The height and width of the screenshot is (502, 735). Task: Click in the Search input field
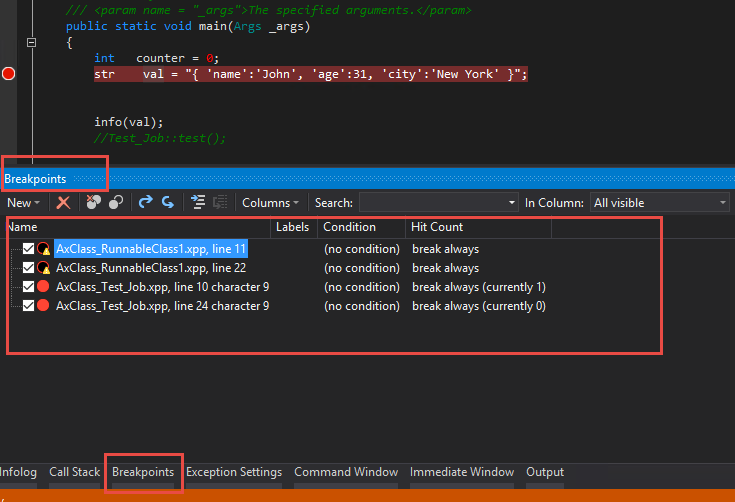coord(432,203)
